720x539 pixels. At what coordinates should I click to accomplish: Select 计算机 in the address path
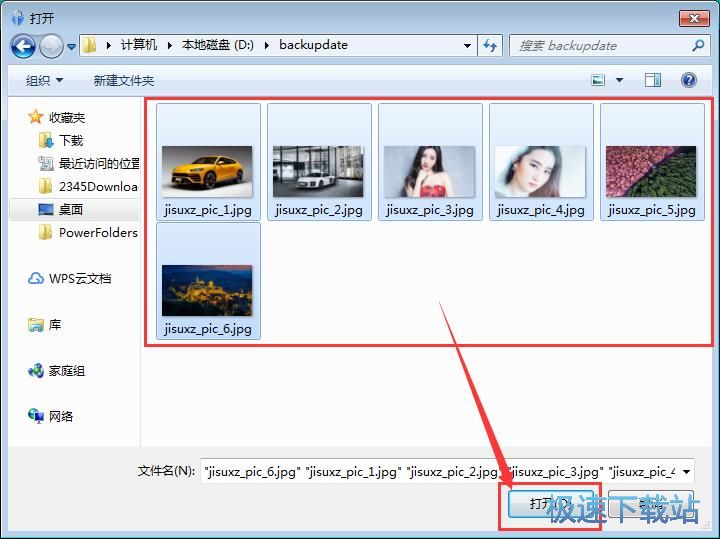pos(139,45)
